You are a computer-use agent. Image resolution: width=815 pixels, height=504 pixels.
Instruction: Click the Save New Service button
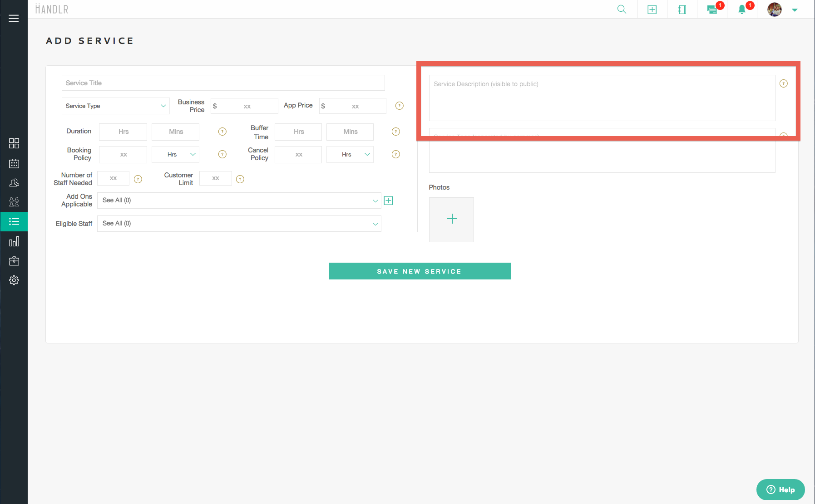[x=420, y=271]
